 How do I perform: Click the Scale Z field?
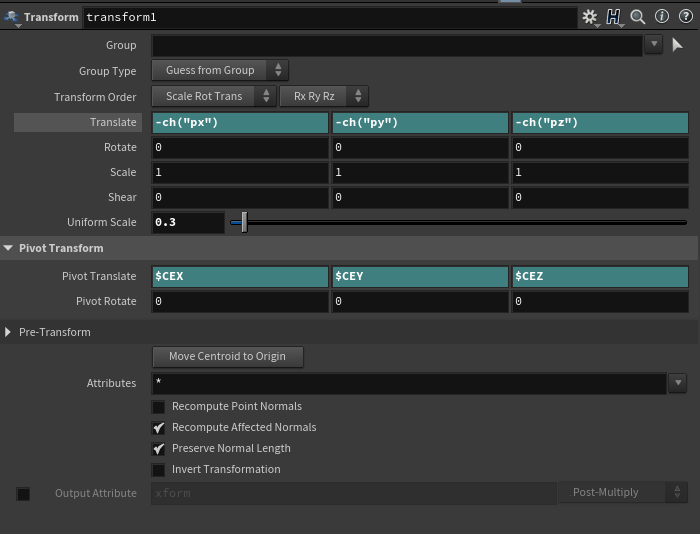(600, 173)
